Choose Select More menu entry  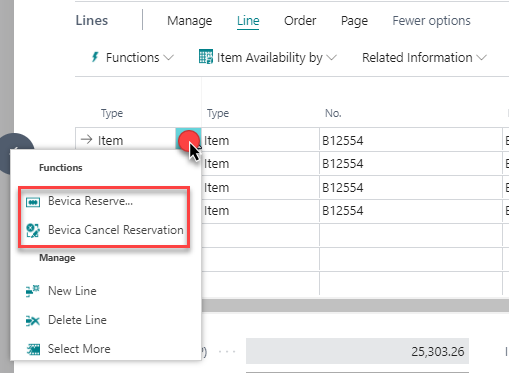click(x=79, y=349)
